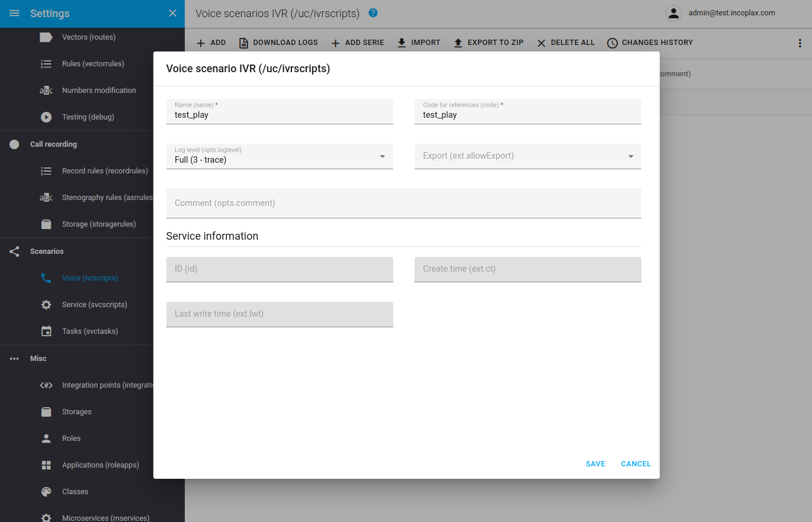Viewport: 812px width, 522px height.
Task: Click admin@test.incoplax.com account label
Action: tap(731, 13)
